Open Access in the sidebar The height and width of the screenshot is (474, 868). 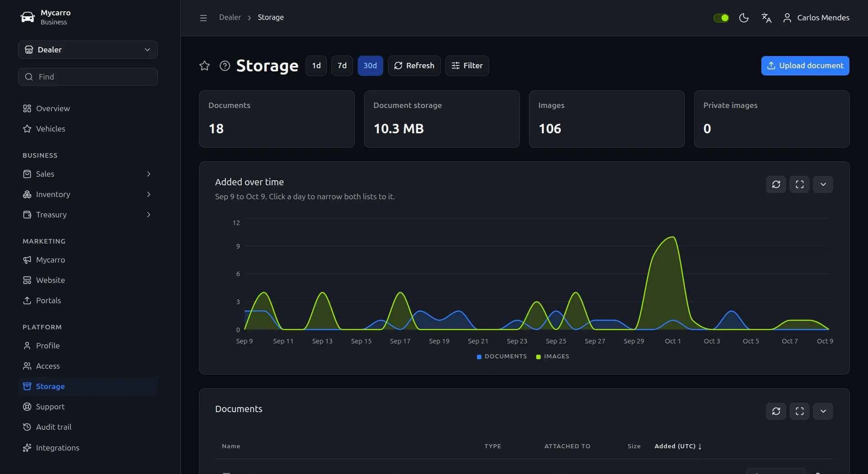[88, 366]
